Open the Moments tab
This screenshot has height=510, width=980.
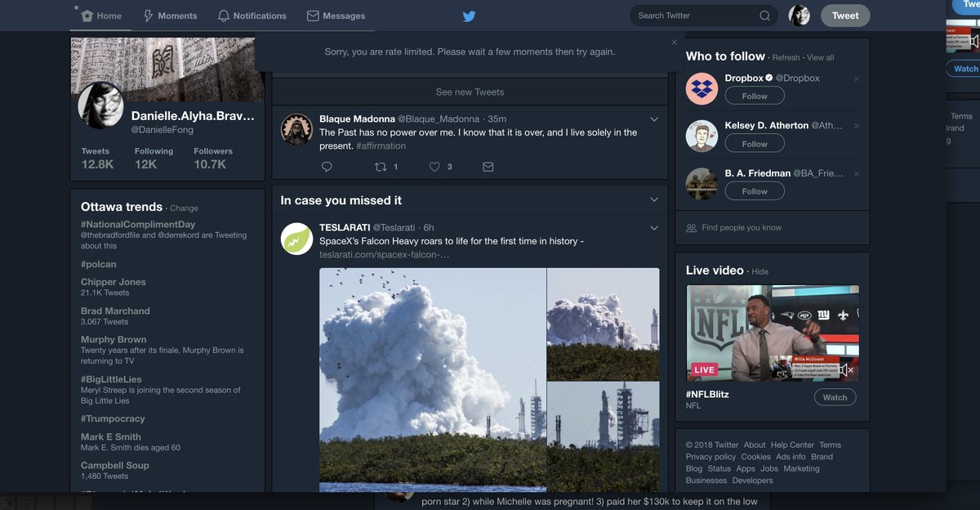pos(170,16)
